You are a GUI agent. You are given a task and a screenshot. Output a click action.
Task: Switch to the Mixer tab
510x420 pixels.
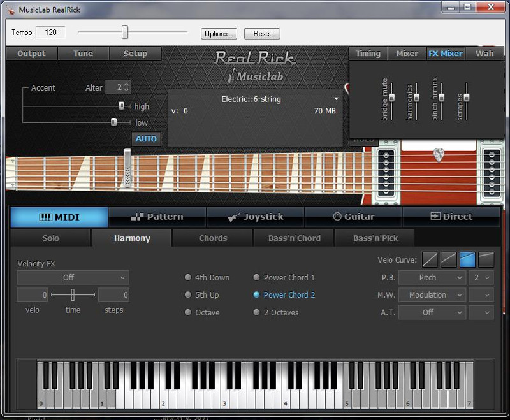(x=407, y=54)
